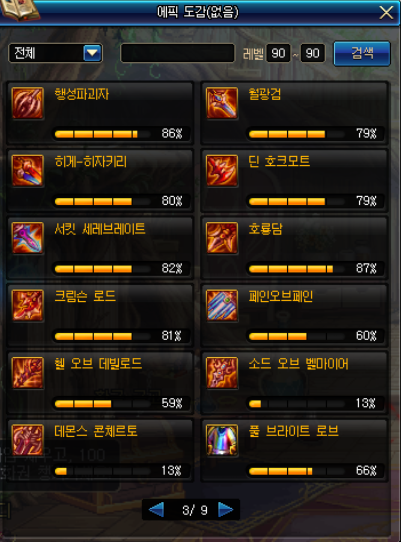Click the 행성파괴자 weapon icon

pos(28,103)
